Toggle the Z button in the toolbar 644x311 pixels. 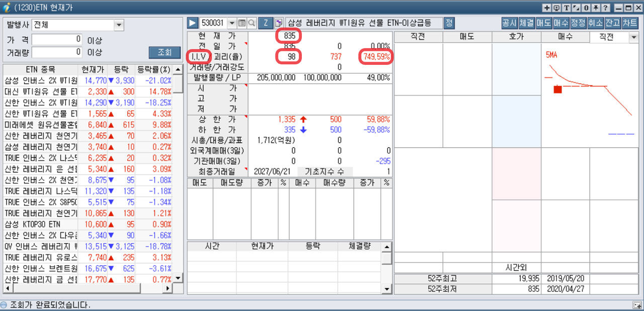click(x=266, y=23)
